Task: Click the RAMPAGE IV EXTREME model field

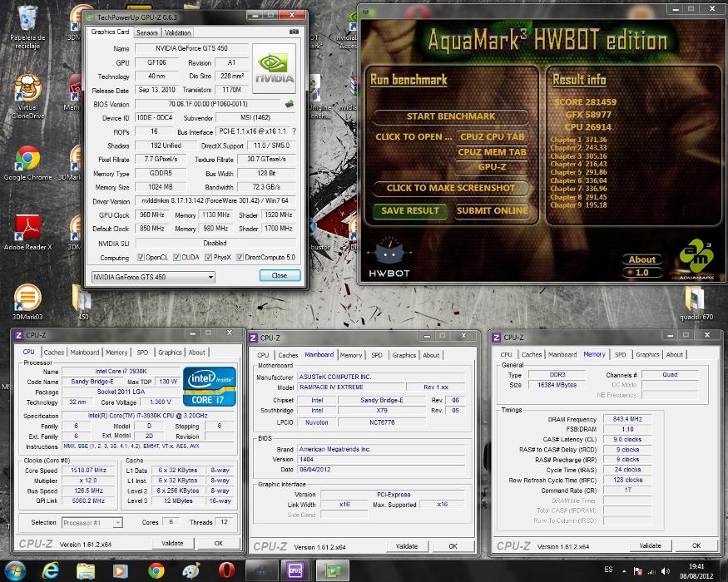Action: (350, 387)
